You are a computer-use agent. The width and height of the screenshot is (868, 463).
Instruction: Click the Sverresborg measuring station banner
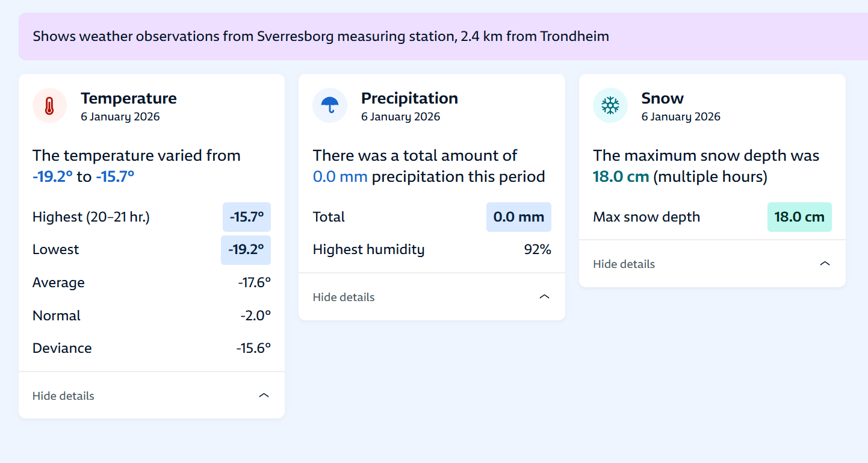pyautogui.click(x=321, y=36)
